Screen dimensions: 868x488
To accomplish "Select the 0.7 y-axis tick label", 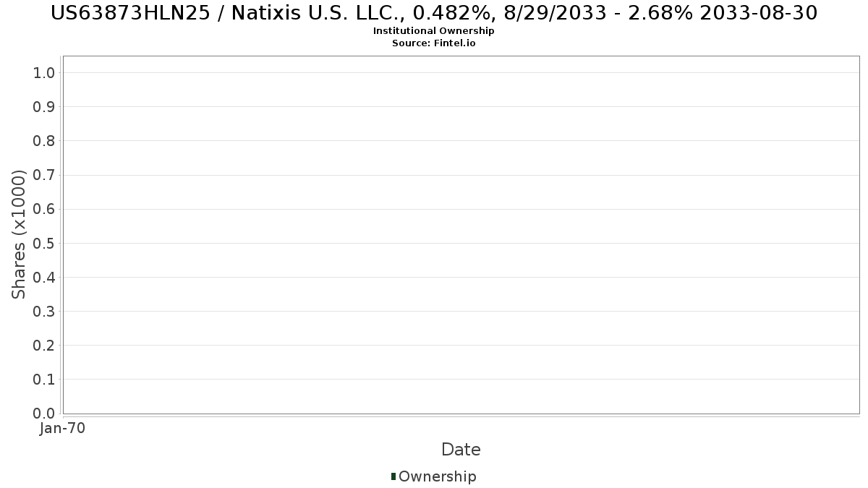I will (x=44, y=175).
